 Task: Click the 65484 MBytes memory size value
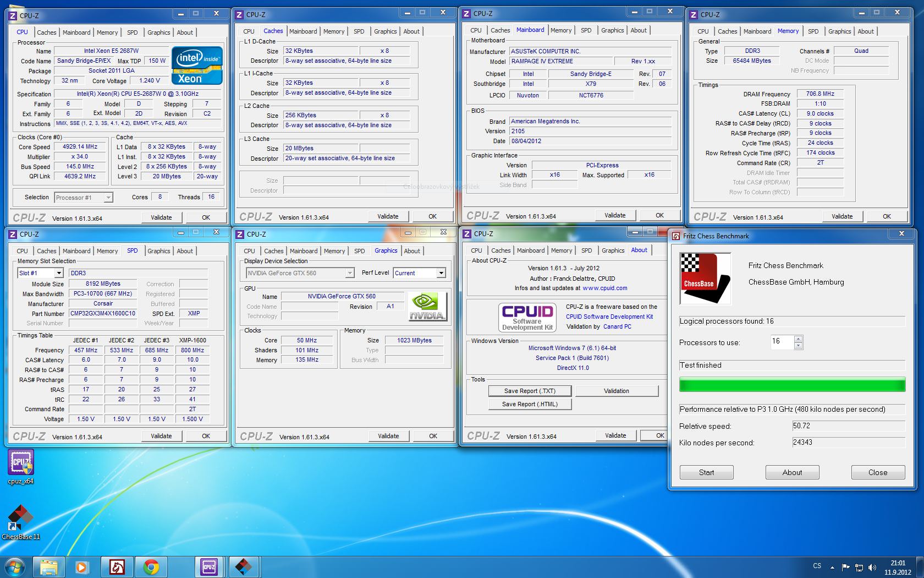[752, 61]
